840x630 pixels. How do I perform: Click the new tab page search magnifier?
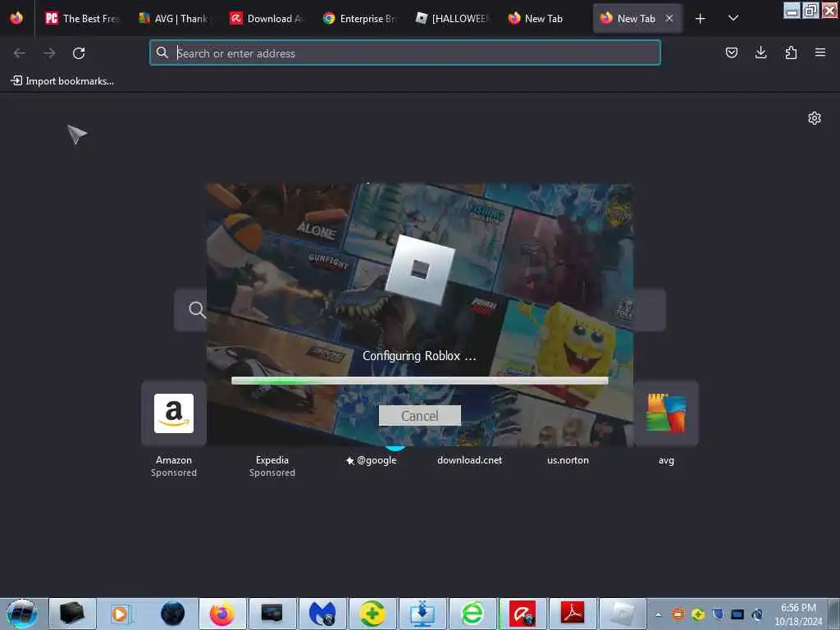[197, 309]
